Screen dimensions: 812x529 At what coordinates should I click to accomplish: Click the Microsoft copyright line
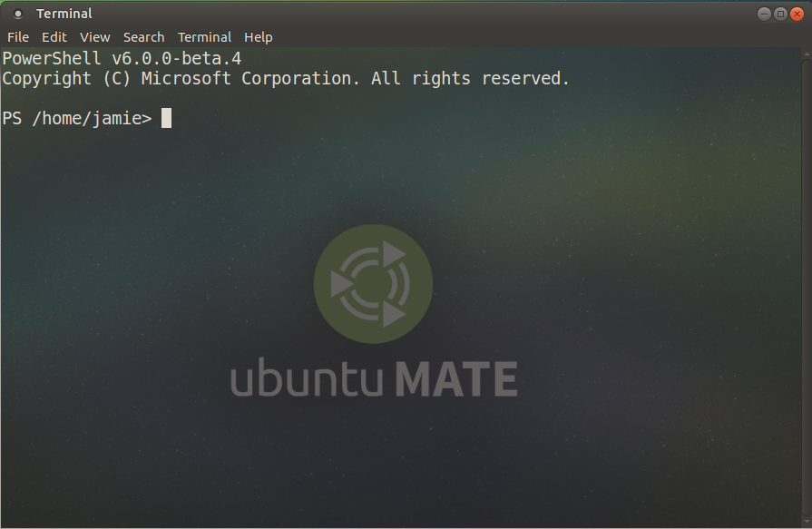pos(286,78)
